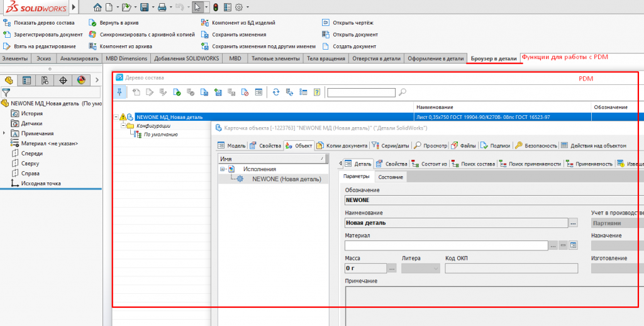644x326 pixels.
Task: Switch to MBD Dimensions ribbon tab
Action: pyautogui.click(x=126, y=59)
